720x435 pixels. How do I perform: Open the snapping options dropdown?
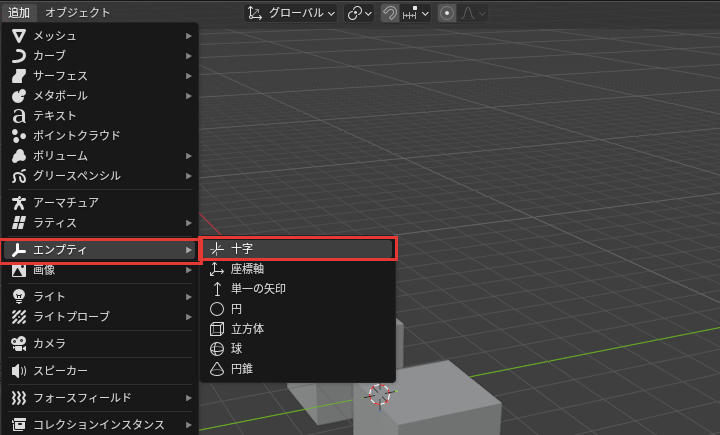(416, 13)
